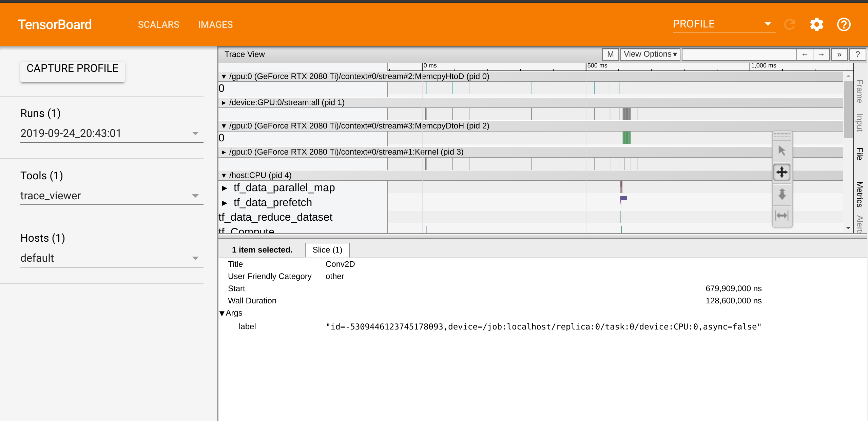Enable the timing measurement tool
Viewport: 868px width, 421px height.
coord(782,215)
